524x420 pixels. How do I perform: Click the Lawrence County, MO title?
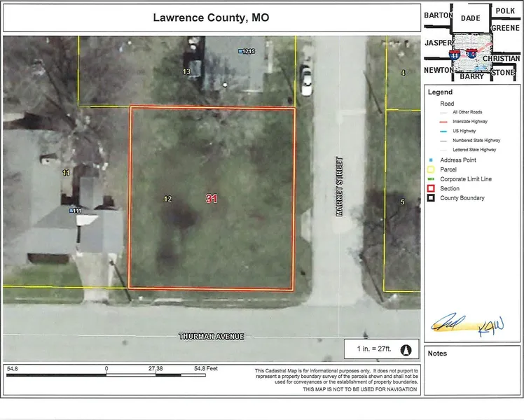click(x=211, y=17)
